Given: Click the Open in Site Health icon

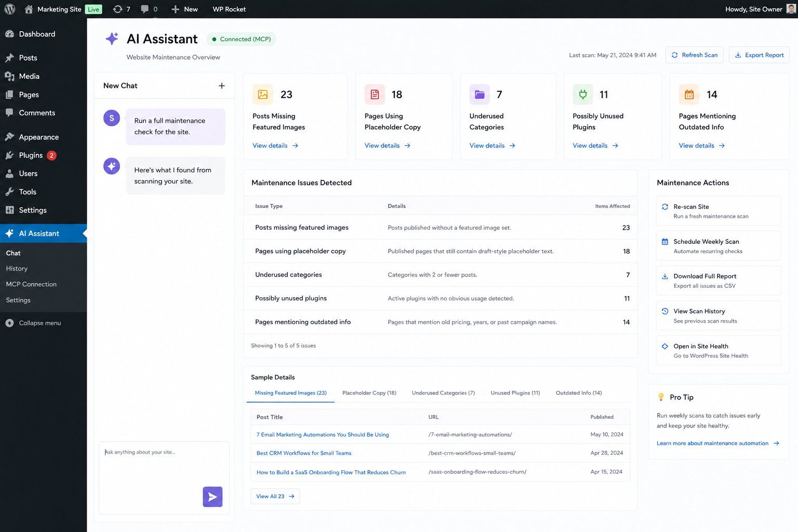Looking at the screenshot, I should pyautogui.click(x=665, y=346).
